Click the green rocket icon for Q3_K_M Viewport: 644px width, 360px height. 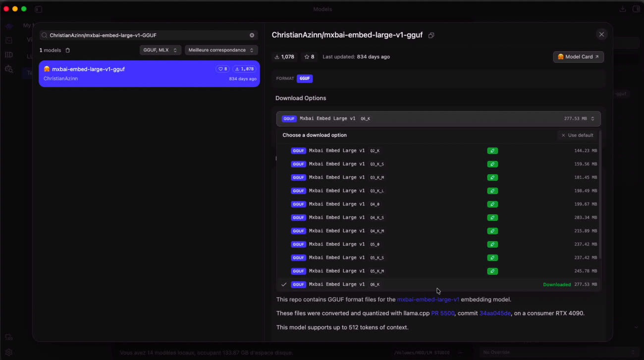point(492,177)
